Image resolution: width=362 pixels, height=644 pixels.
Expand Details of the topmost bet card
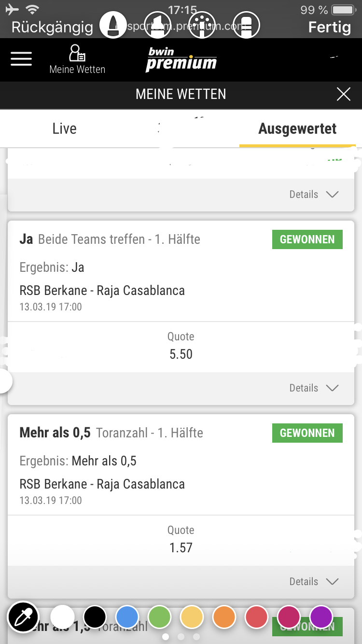click(314, 194)
